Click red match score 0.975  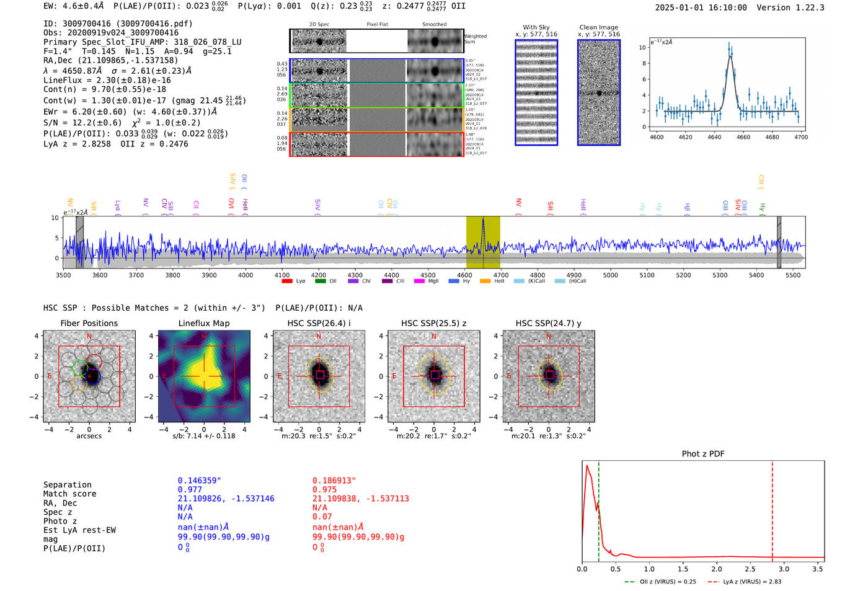click(324, 489)
